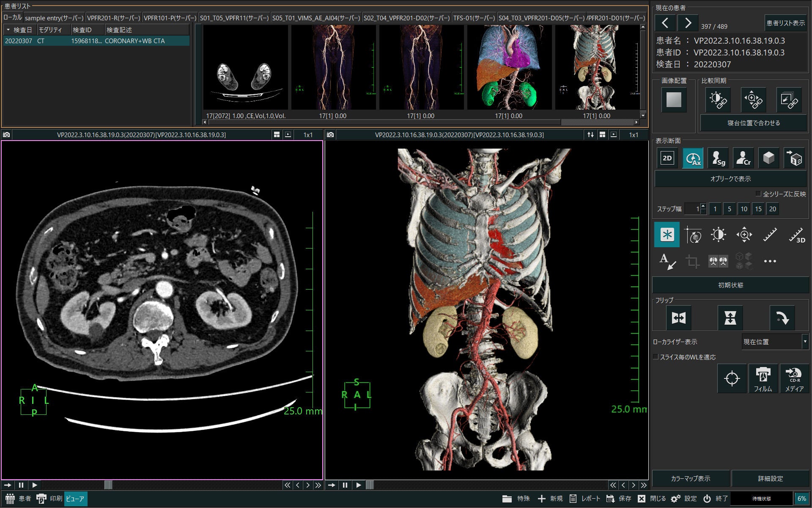
Task: Expand the 検査日 column sort arrow
Action: click(x=8, y=30)
